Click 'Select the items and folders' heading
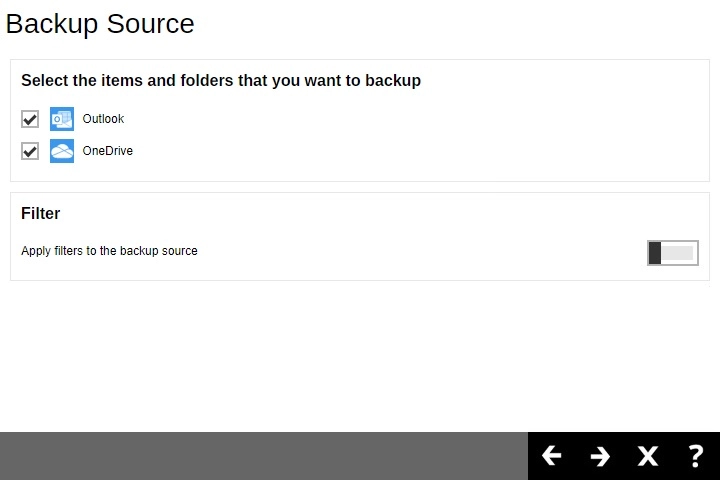Screen dimensions: 720x480 pyautogui.click(x=221, y=80)
